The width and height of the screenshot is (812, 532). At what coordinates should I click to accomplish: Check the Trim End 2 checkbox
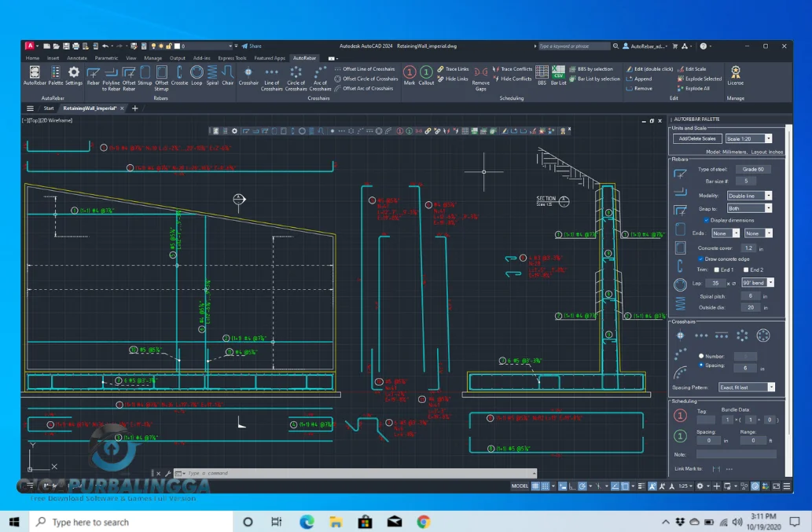(746, 270)
